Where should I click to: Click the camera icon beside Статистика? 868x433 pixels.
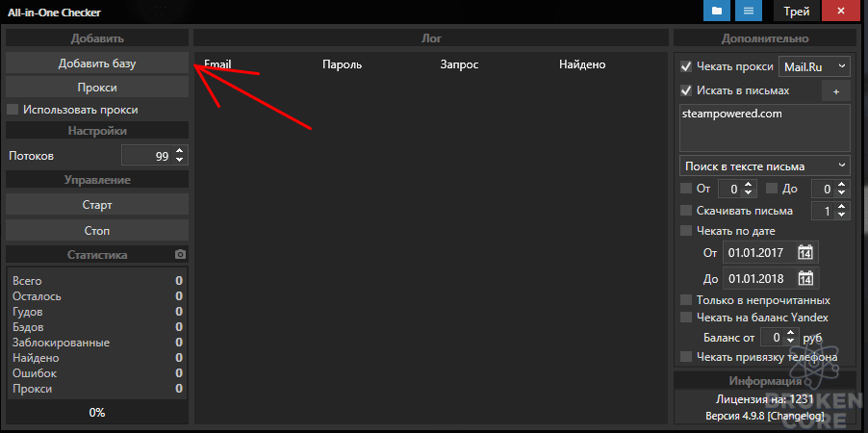point(180,255)
